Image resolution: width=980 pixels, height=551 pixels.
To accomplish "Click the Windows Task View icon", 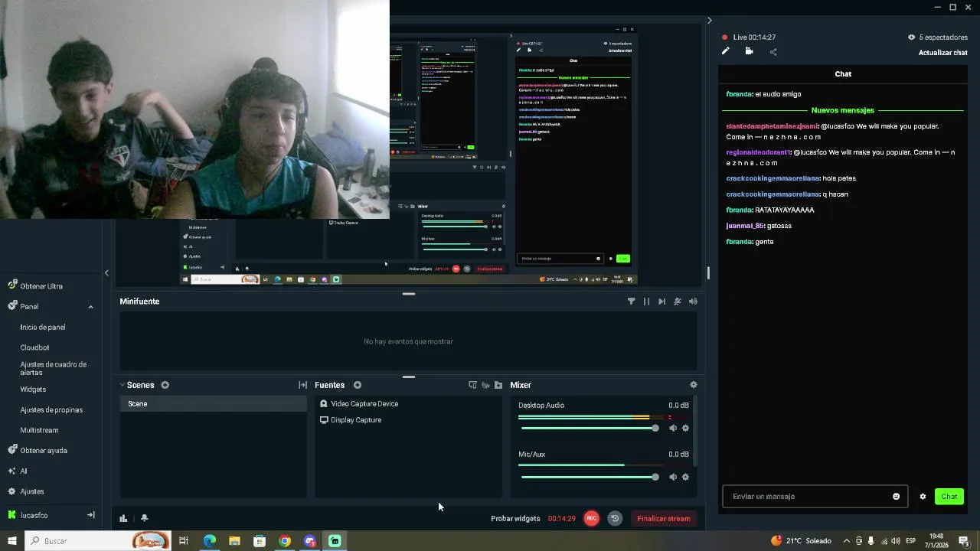I will (x=184, y=541).
